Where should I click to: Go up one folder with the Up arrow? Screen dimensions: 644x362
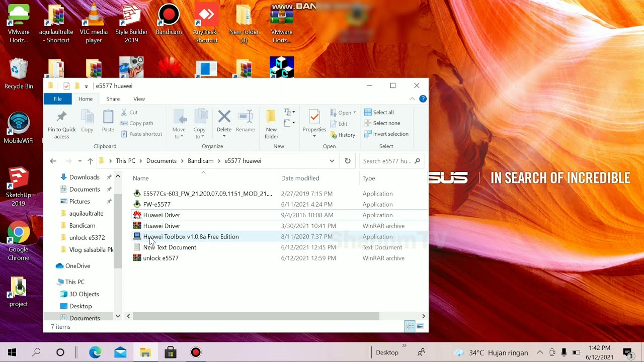tap(90, 161)
